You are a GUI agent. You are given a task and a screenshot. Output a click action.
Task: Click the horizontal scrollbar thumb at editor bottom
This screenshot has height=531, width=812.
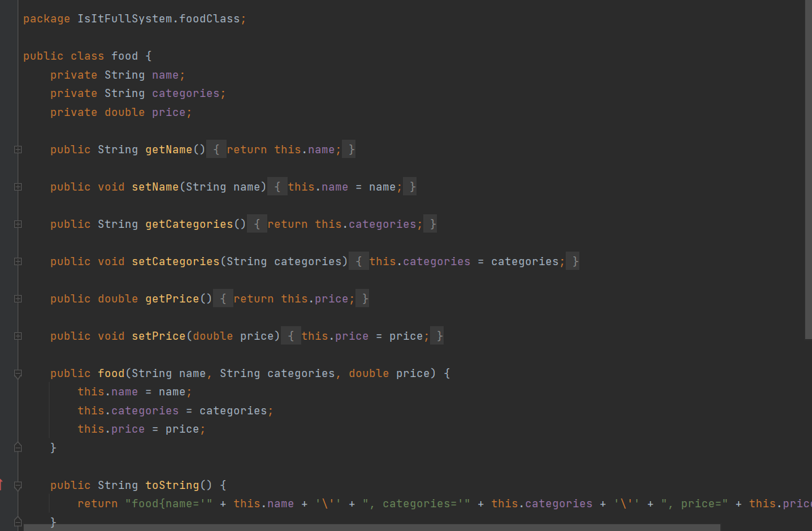[x=372, y=528]
